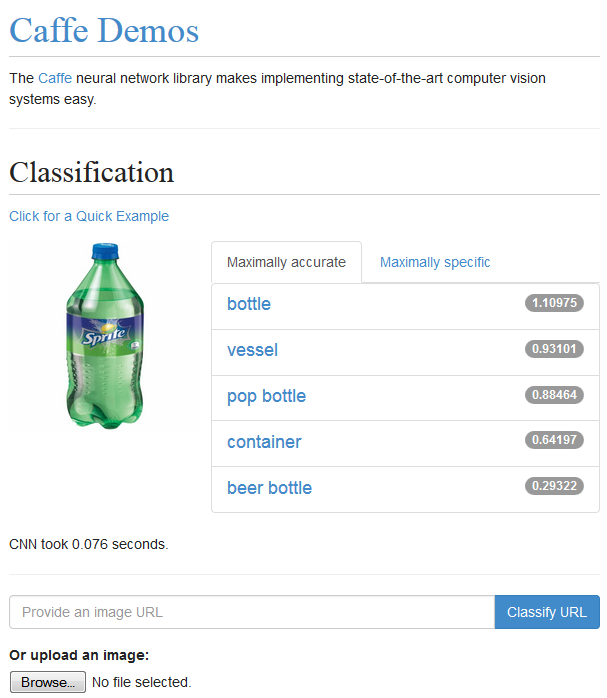This screenshot has height=698, width=607.
Task: Click the 1.10975 score badge
Action: coord(554,303)
